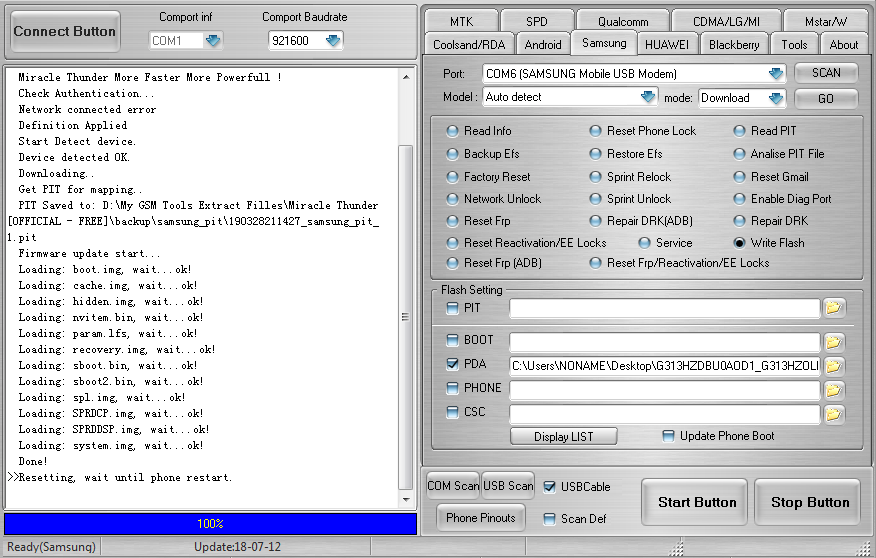The width and height of the screenshot is (876, 558).
Task: Browse for PDA file folder icon
Action: tap(834, 366)
